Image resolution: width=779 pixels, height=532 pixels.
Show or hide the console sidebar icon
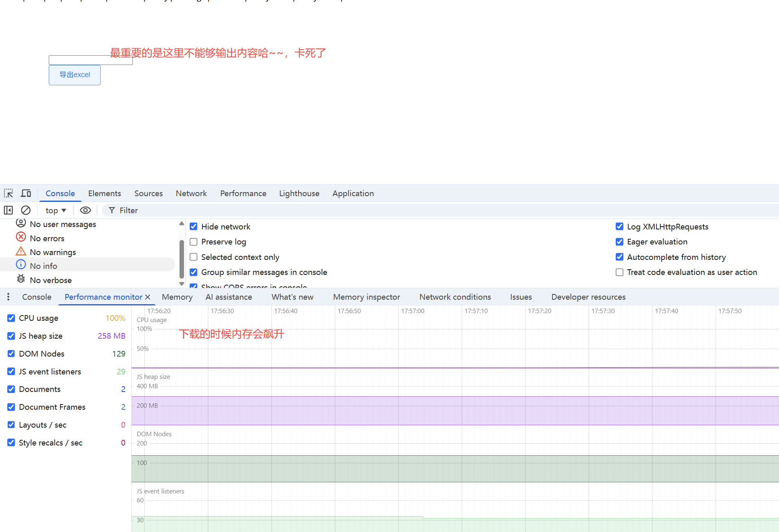9,210
